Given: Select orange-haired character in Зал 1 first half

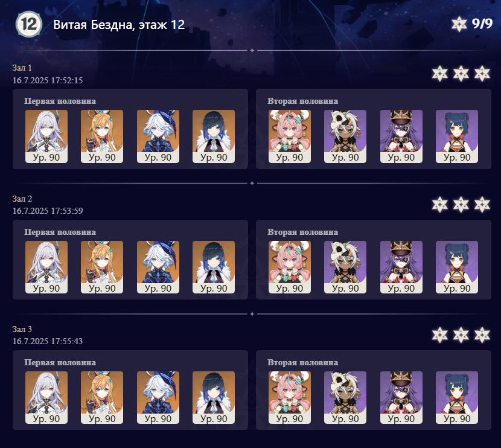Looking at the screenshot, I should point(102,136).
